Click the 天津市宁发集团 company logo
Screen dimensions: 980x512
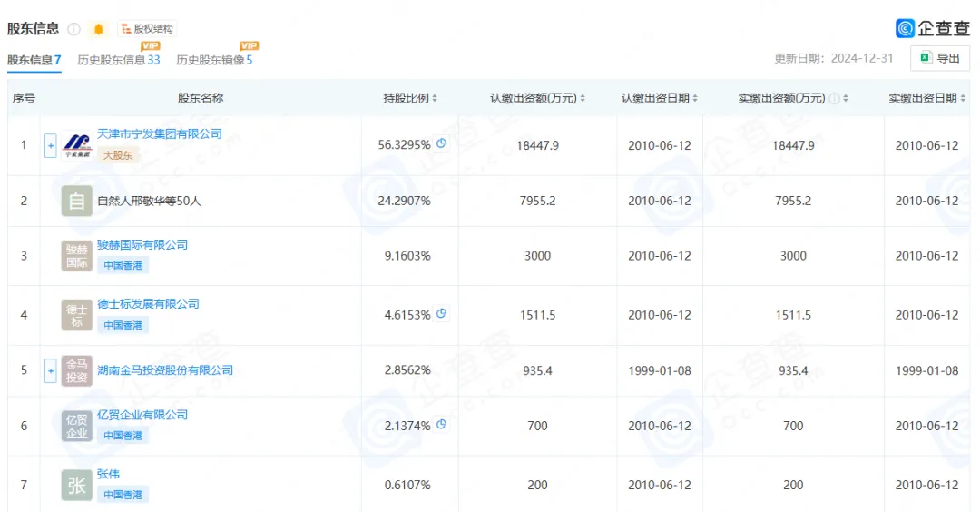pos(77,145)
